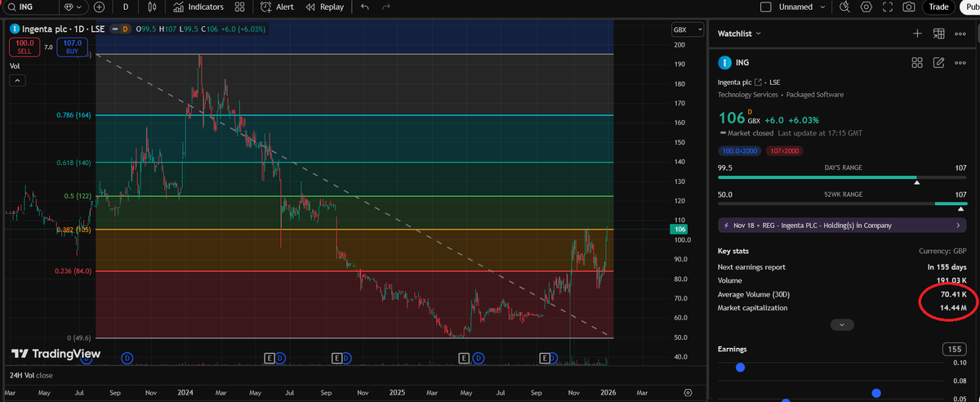
Task: Click the BUY 107.0 button
Action: click(73, 47)
